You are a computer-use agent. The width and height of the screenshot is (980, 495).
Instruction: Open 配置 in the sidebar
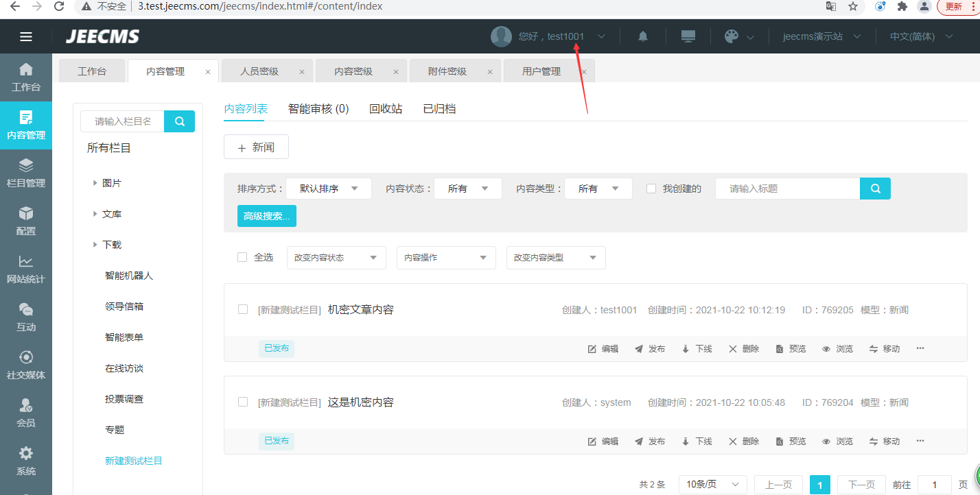tap(26, 221)
